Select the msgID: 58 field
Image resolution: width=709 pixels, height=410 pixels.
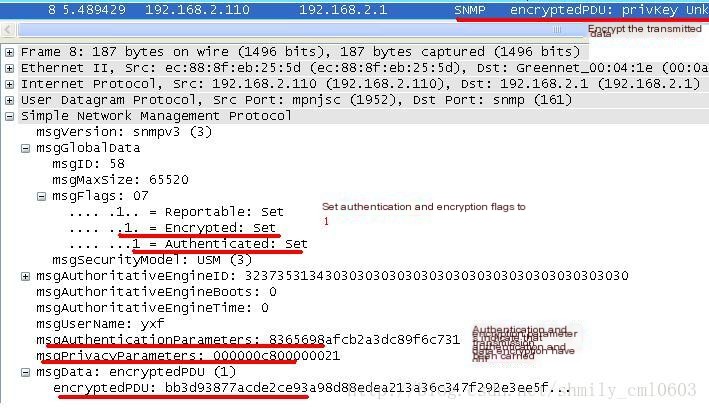tap(88, 164)
